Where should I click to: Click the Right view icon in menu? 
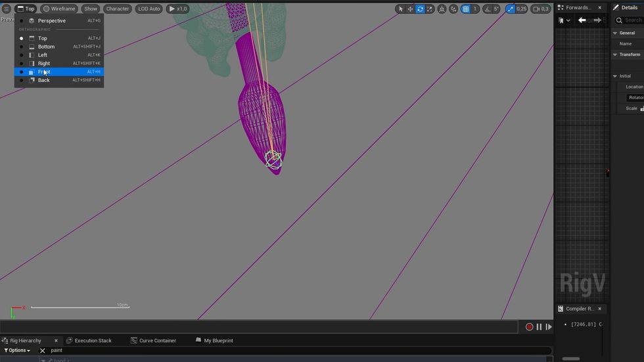[32, 63]
